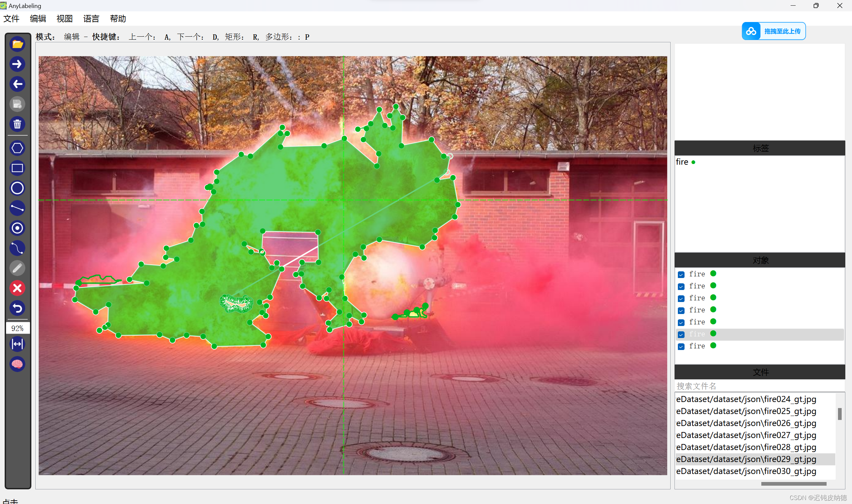Screen dimensions: 852x504
Task: Click the 拖拽至此上传 upload button
Action: pyautogui.click(x=774, y=31)
